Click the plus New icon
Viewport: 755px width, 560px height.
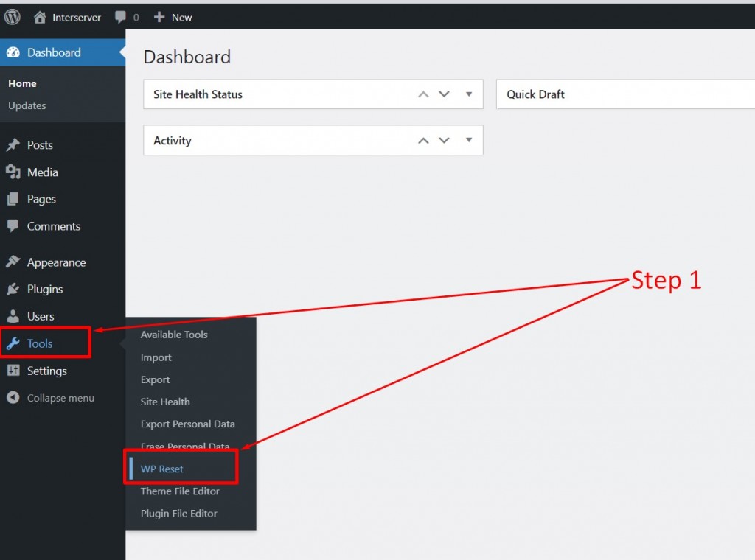pos(159,18)
